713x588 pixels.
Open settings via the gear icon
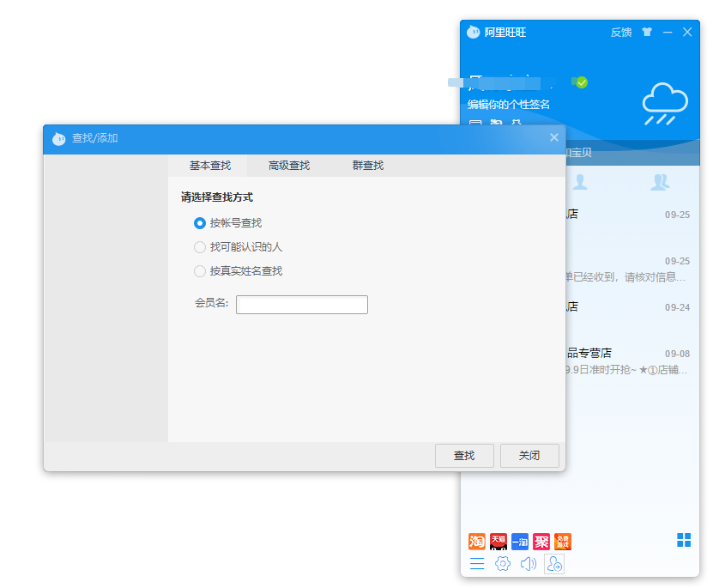point(503,564)
